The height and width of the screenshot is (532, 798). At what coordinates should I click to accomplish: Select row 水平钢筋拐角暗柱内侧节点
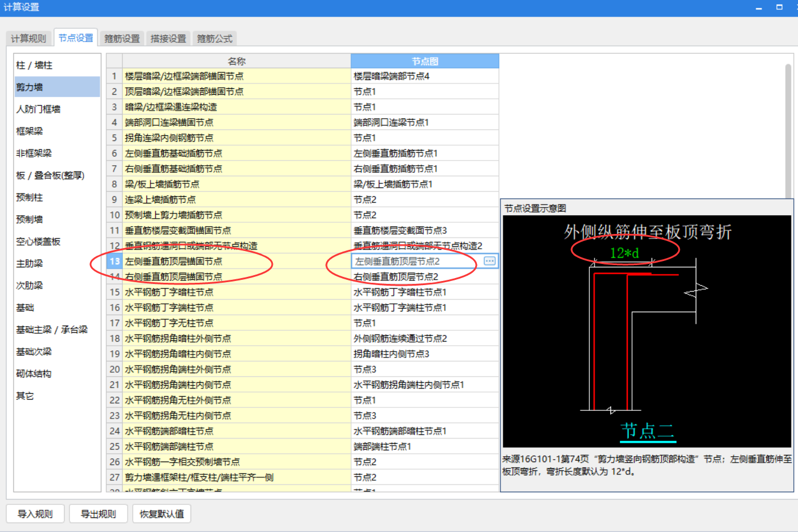pyautogui.click(x=236, y=354)
